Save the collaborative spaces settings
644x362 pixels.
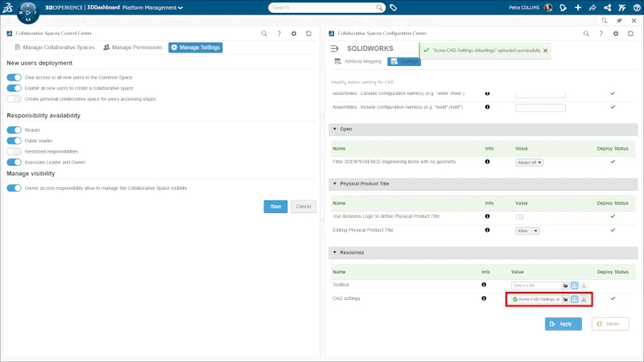(x=275, y=207)
